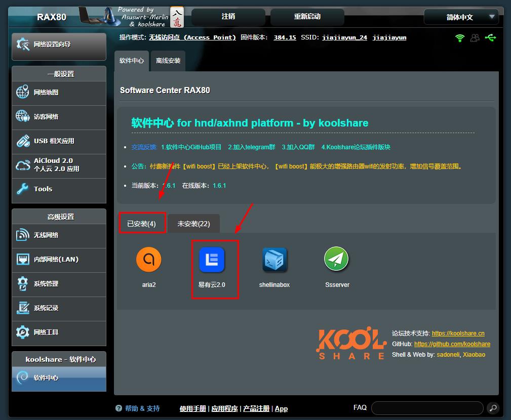Image resolution: width=511 pixels, height=420 pixels.
Task: Click the 注销 logout button
Action: (x=228, y=17)
